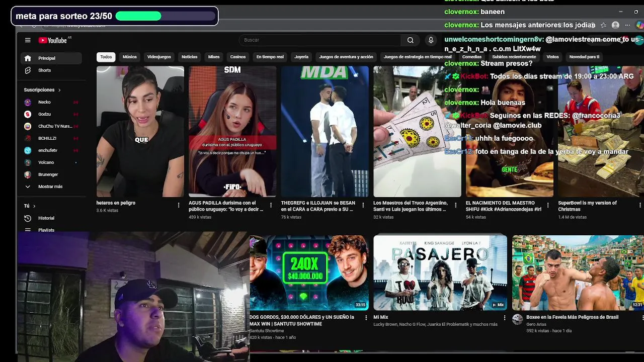Select the Videojuegos filter chip

point(159,57)
